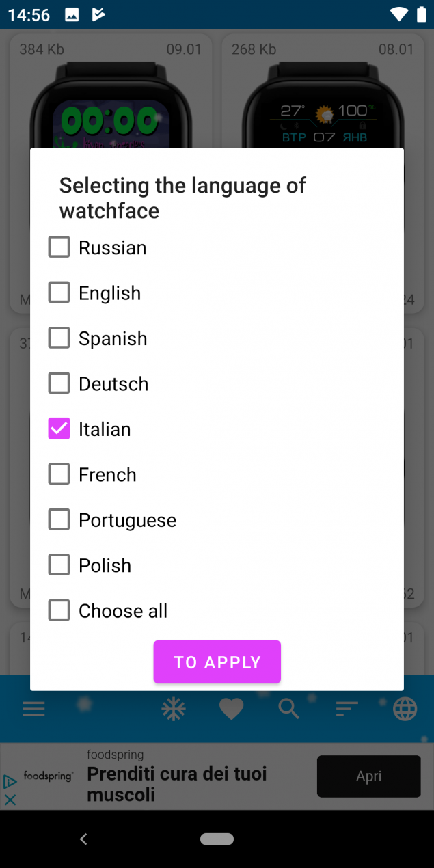Check the Russian language checkbox
Screen dimensions: 434x868
pos(59,247)
